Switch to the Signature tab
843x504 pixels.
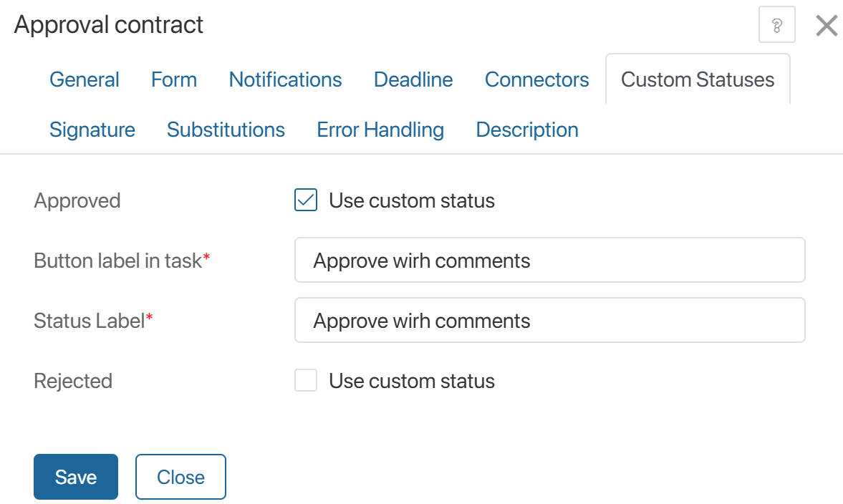point(92,130)
